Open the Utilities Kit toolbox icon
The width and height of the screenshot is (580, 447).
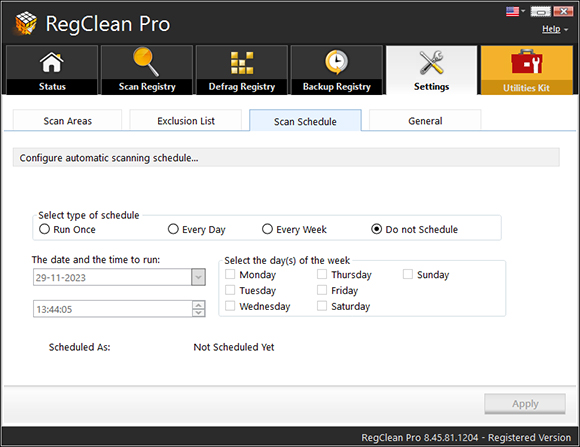[x=526, y=61]
